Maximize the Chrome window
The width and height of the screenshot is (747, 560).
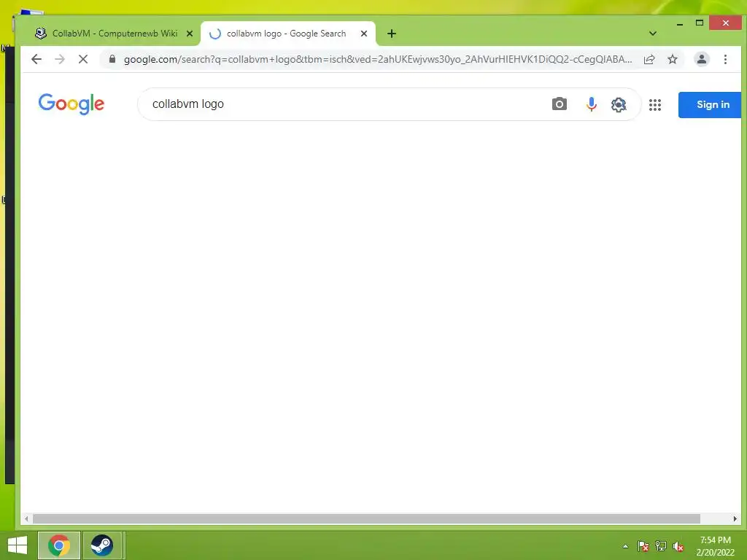pyautogui.click(x=700, y=23)
